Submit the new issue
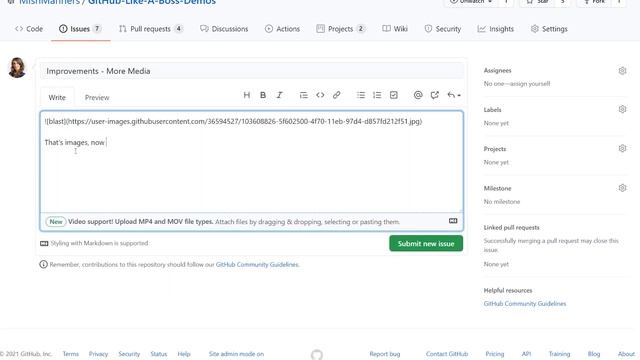This screenshot has height=360, width=640. (426, 244)
